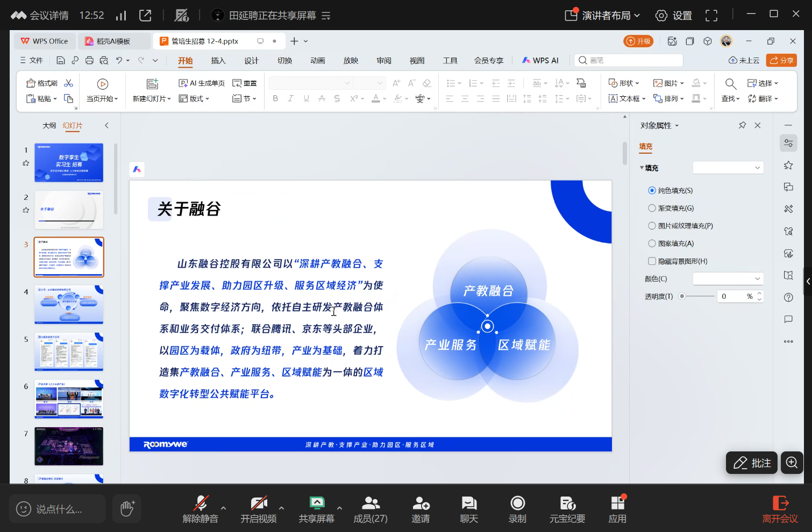Open the 动画 ribbon tab
The image size is (812, 532).
tap(318, 61)
